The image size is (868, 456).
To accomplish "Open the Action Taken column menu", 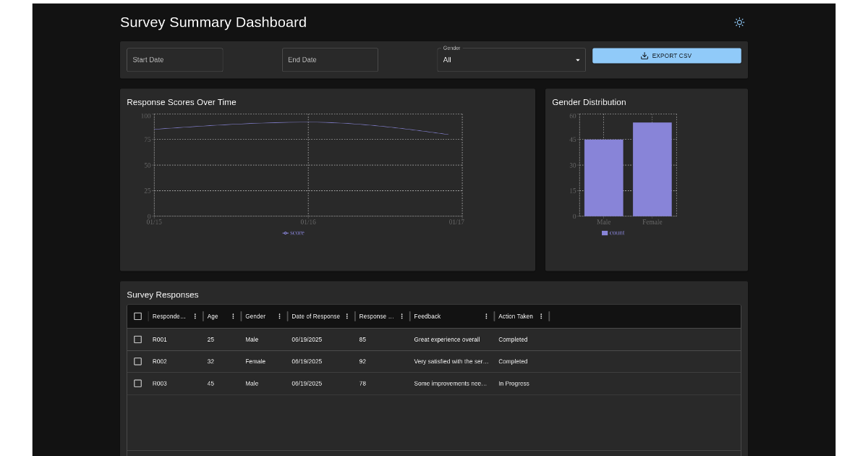I will [x=541, y=316].
